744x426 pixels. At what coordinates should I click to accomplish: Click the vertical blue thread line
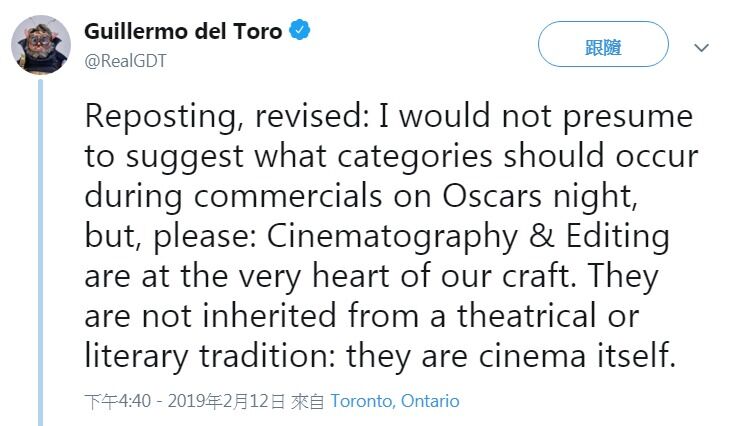tap(40, 252)
